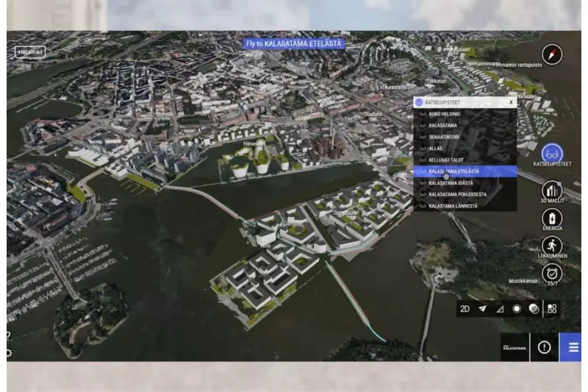
Task: Click the sun lighting icon
Action: (x=517, y=309)
